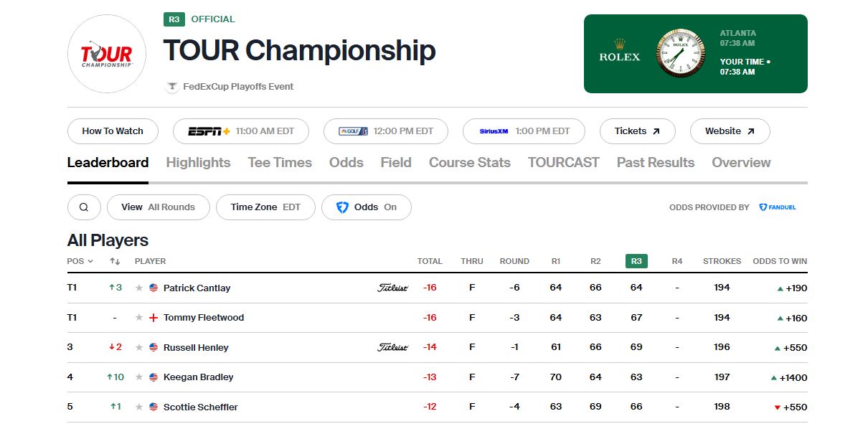Viewport: 868px width, 439px height.
Task: Open ESPN+ 11:00 AM EDT broadcast
Action: [x=241, y=131]
